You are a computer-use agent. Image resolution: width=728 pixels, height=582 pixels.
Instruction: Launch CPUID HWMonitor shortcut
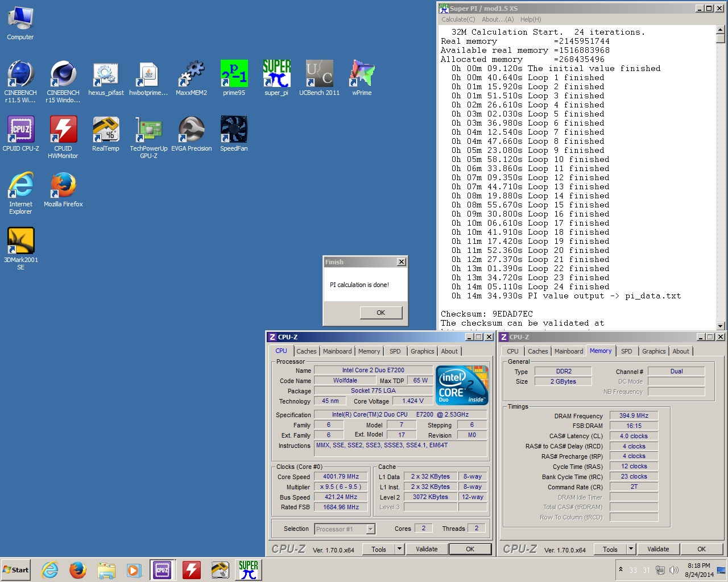click(x=63, y=138)
